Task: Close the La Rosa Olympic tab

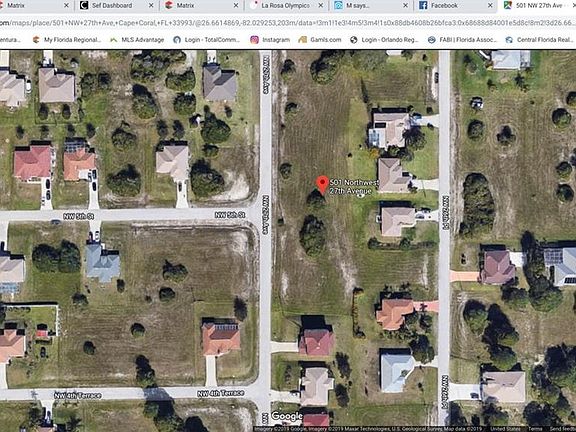Action: click(321, 6)
